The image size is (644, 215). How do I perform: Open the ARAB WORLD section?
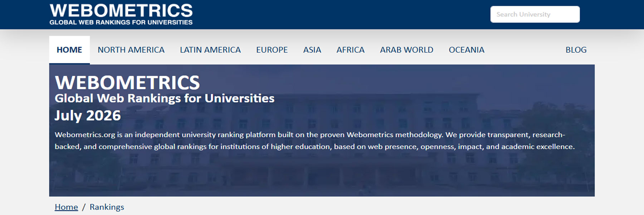point(406,50)
